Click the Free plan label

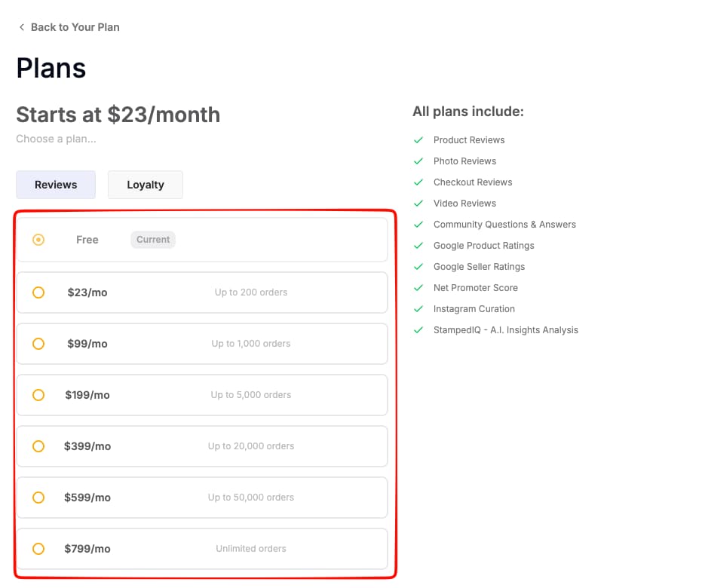[87, 240]
